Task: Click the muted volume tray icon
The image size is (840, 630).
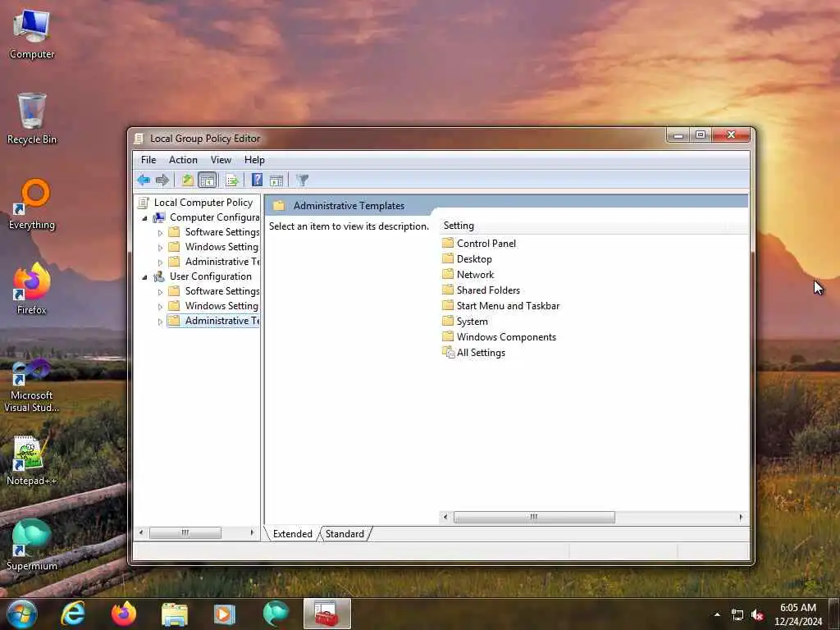Action: [x=757, y=615]
